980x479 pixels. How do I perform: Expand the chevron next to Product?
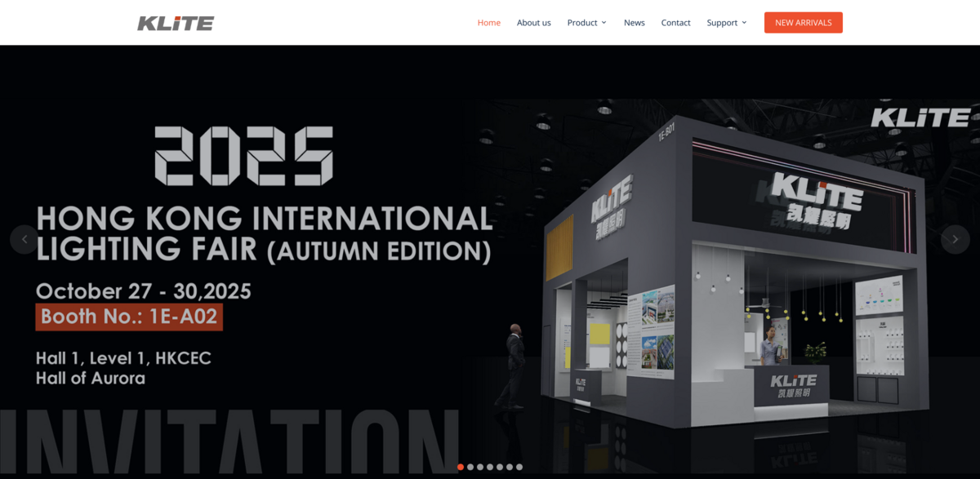click(604, 23)
